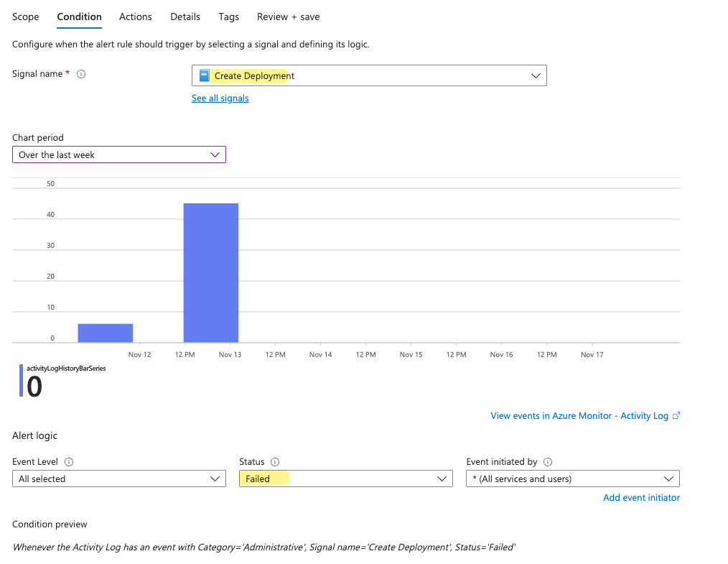Go to the Details tab

(x=185, y=17)
